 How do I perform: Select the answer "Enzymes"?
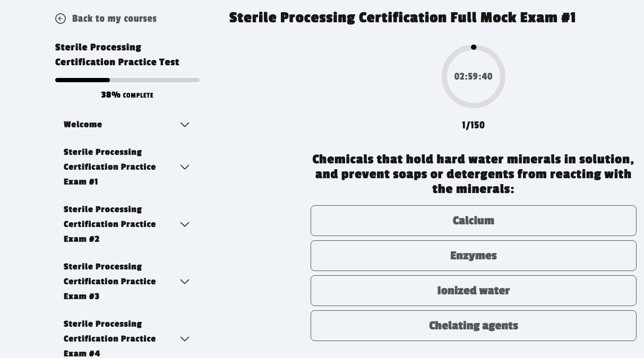pyautogui.click(x=473, y=256)
